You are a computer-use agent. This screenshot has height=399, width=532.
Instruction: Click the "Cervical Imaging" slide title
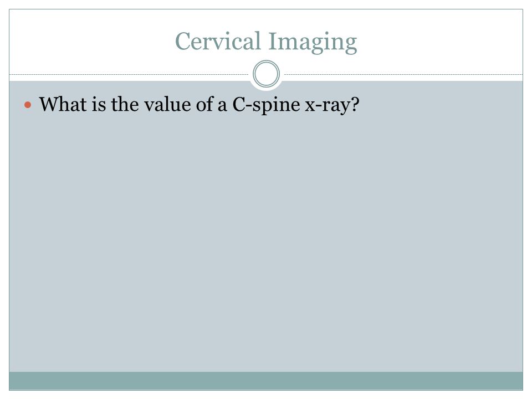[266, 42]
